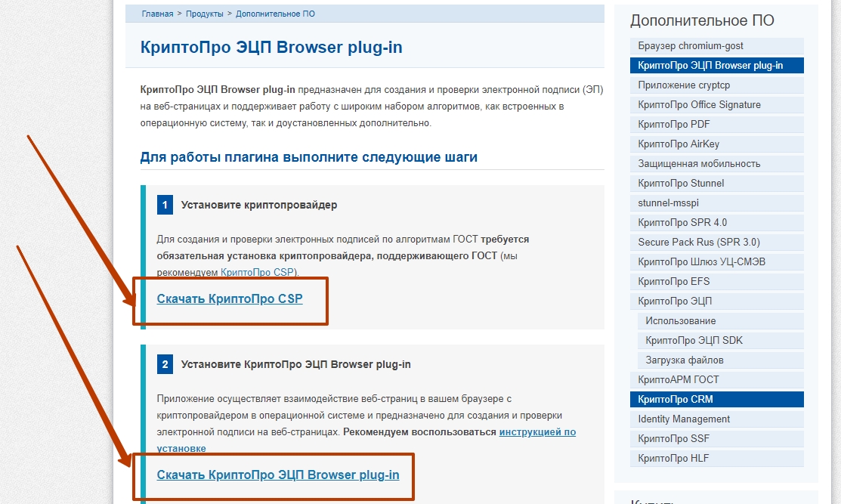The image size is (841, 504).
Task: Open "Identity Management" sidebar entry
Action: pos(683,419)
